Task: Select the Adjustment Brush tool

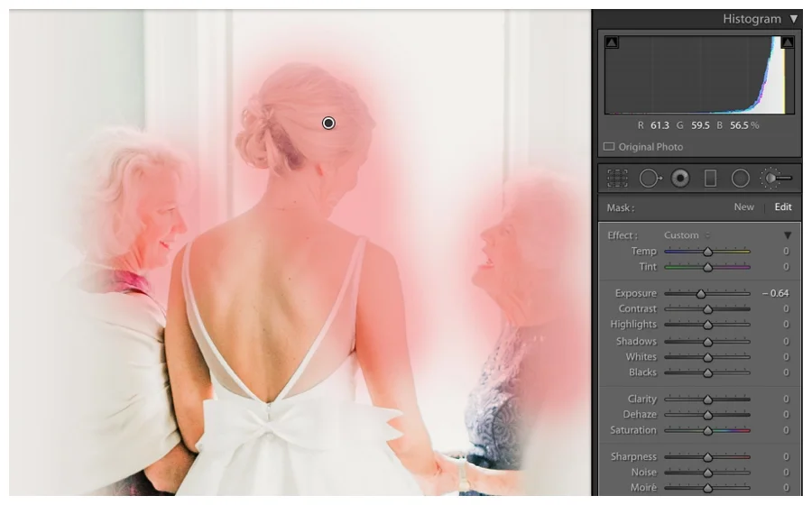Action: (x=775, y=179)
